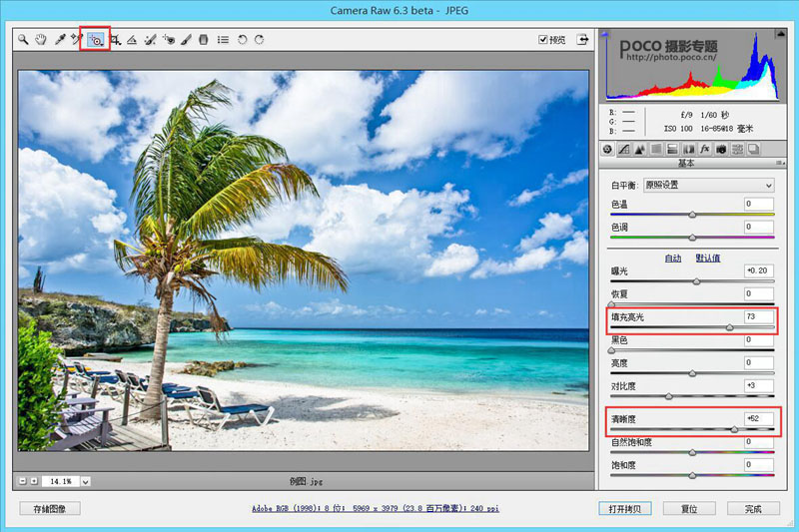
Task: Select the Hand pan tool
Action: click(41, 39)
